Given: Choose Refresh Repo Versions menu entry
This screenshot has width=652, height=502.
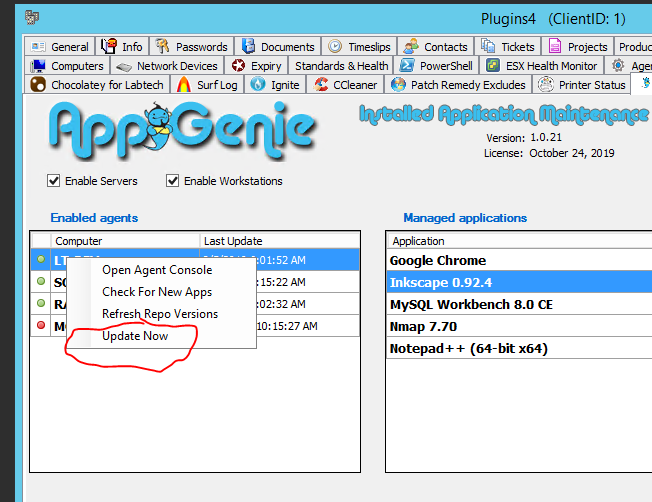Looking at the screenshot, I should click(x=161, y=314).
